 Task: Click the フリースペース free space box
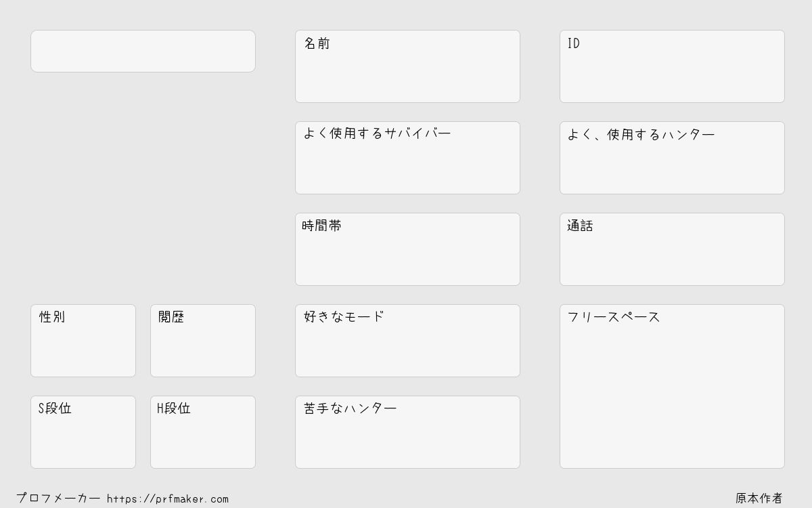coord(672,386)
